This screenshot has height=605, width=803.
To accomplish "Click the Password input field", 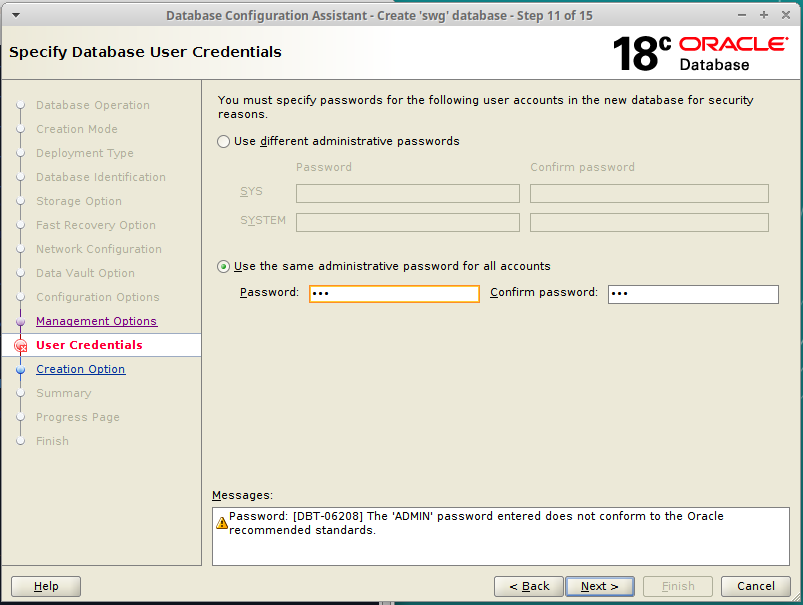I will tap(394, 294).
